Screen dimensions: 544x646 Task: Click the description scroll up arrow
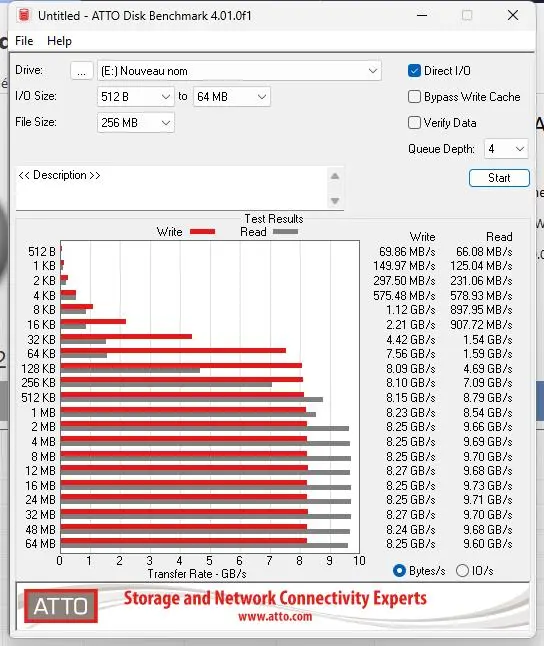(335, 176)
